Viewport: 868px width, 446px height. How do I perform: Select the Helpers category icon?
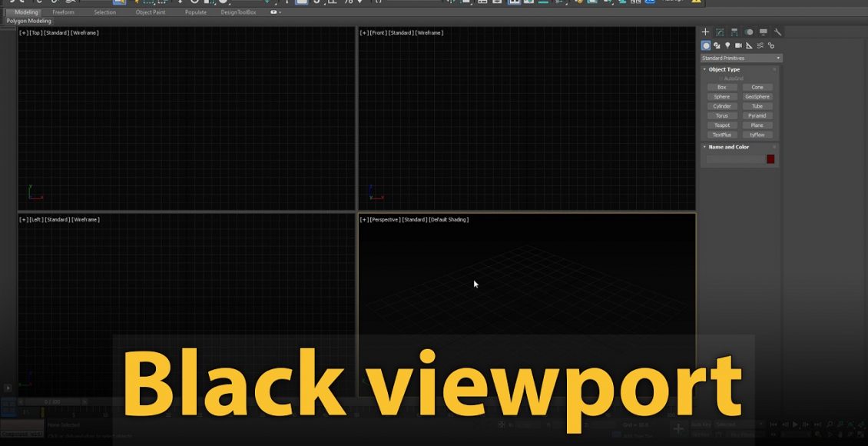(749, 45)
